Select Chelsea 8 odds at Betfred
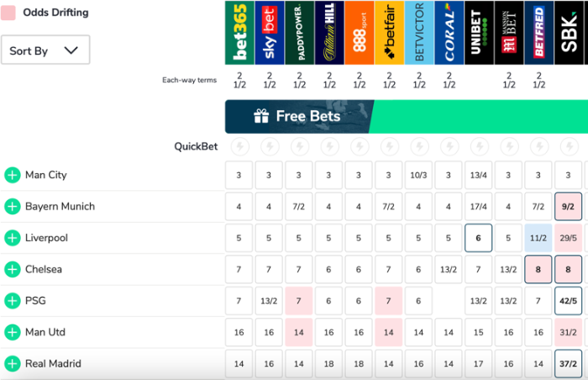The width and height of the screenshot is (588, 380). tap(538, 270)
